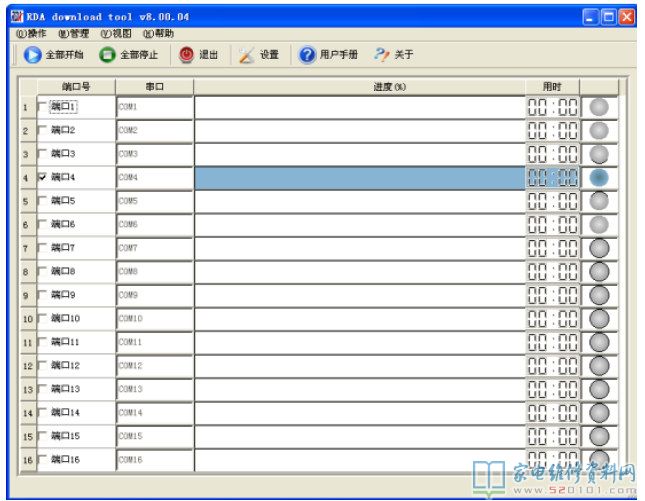Image resolution: width=645 pixels, height=501 pixels.
Task: Open the 视图 (View) menu
Action: tap(115, 34)
